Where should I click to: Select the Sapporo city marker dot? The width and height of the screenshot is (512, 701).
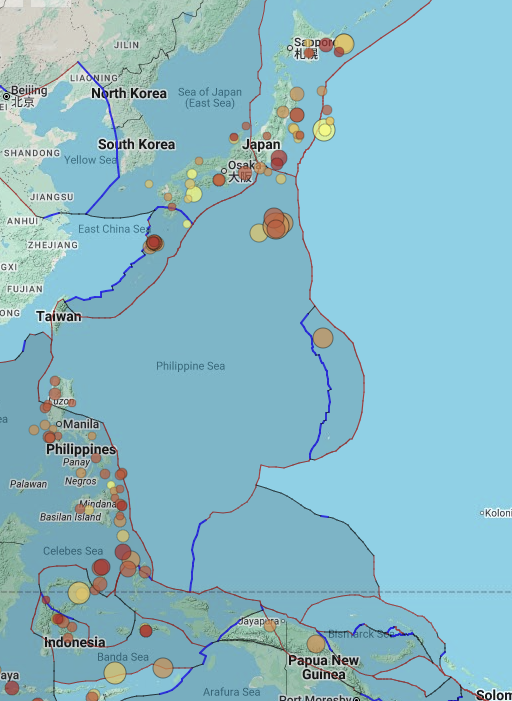[290, 47]
